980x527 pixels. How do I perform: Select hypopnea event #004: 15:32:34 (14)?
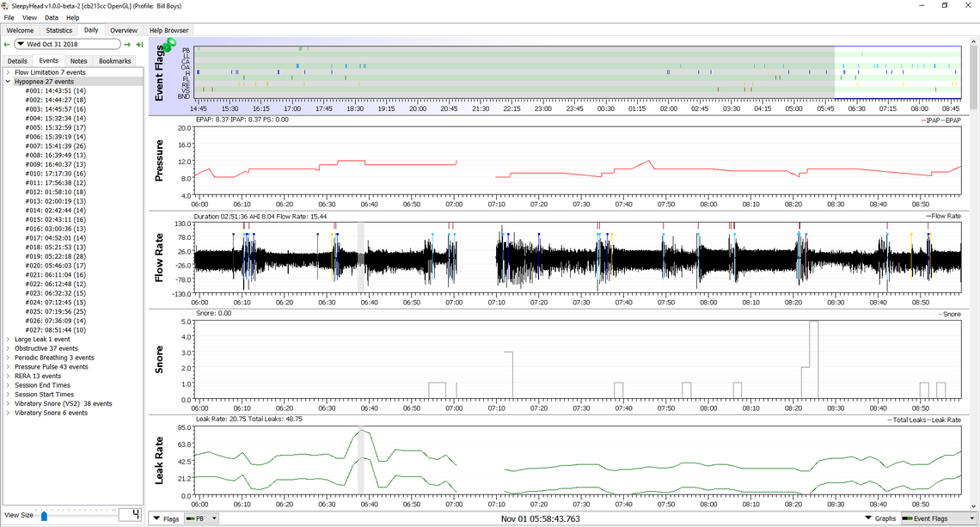click(x=56, y=118)
